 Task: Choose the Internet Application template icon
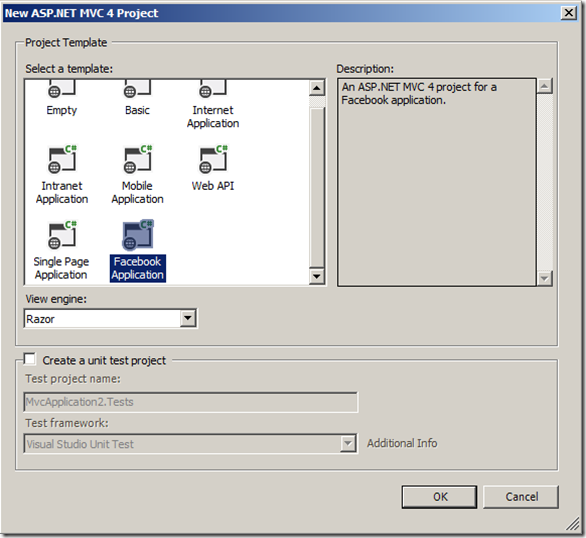pos(213,89)
